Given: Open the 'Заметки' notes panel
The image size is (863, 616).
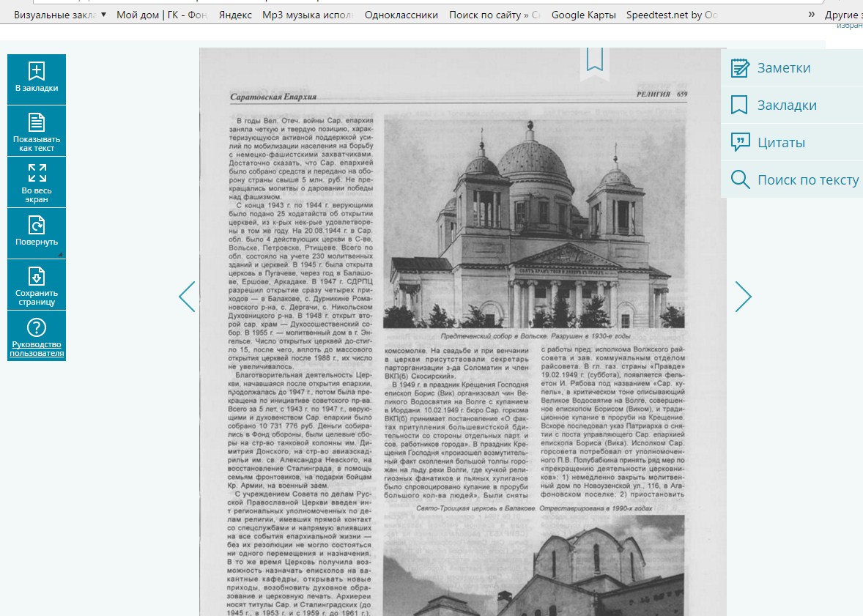Looking at the screenshot, I should [x=783, y=68].
